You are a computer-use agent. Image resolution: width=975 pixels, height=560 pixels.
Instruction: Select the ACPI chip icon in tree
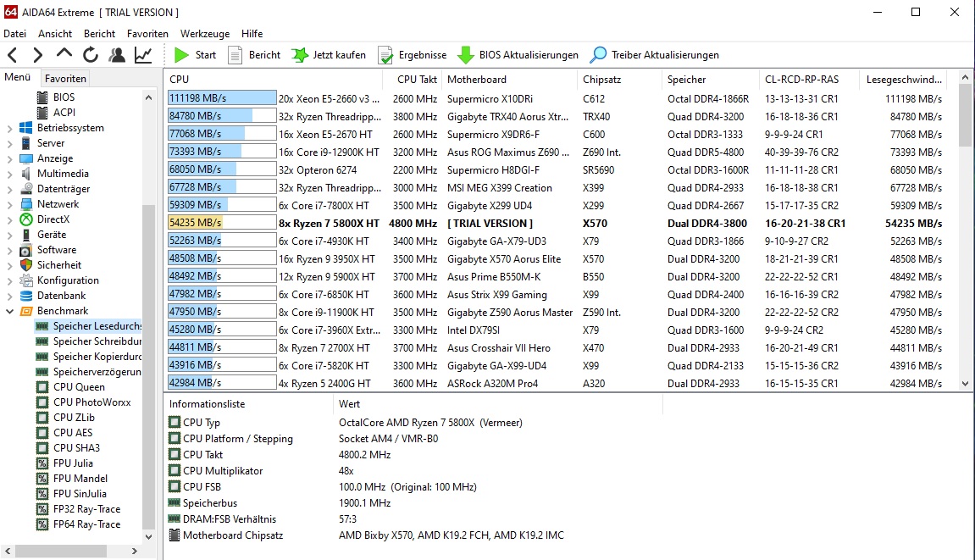click(x=42, y=113)
